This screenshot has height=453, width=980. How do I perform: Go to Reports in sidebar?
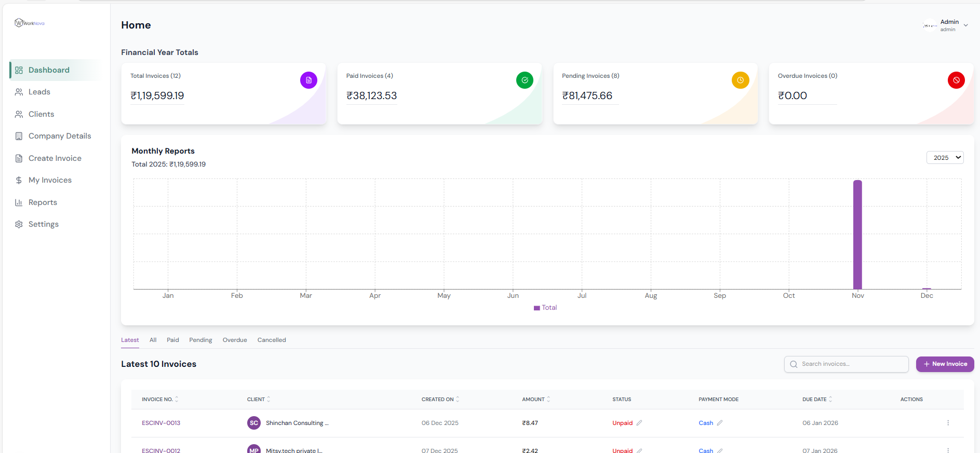pyautogui.click(x=43, y=202)
